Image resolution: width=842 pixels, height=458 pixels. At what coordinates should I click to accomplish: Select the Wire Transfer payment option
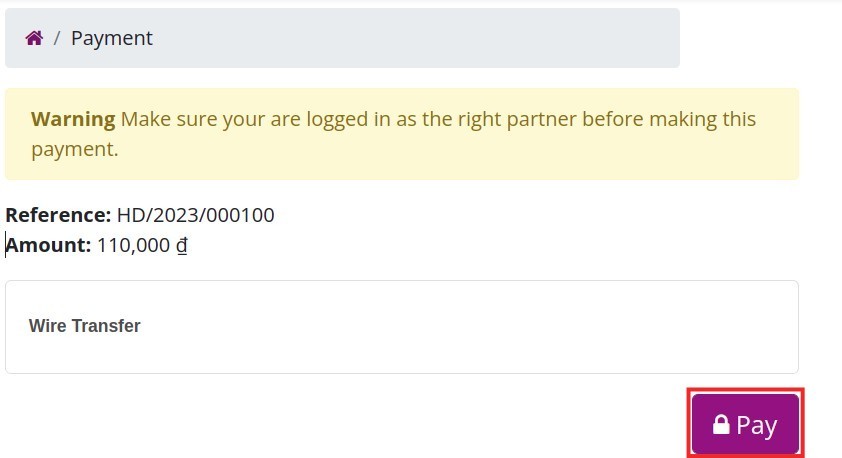[85, 326]
